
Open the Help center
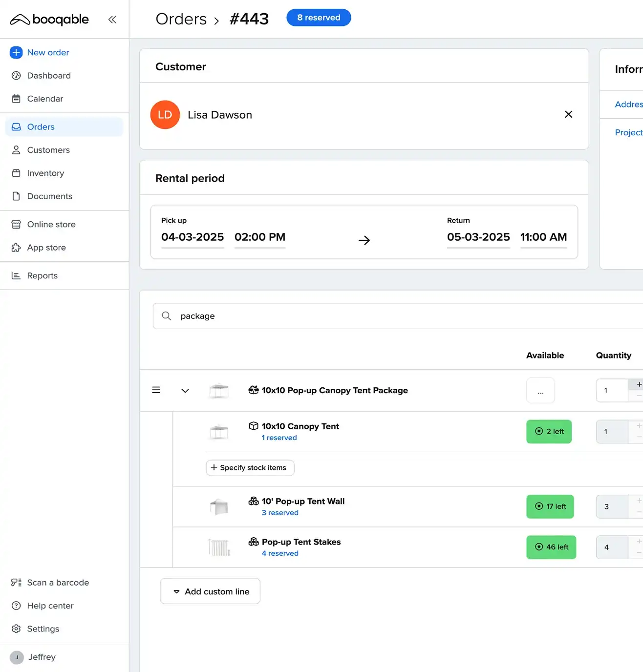coord(50,606)
